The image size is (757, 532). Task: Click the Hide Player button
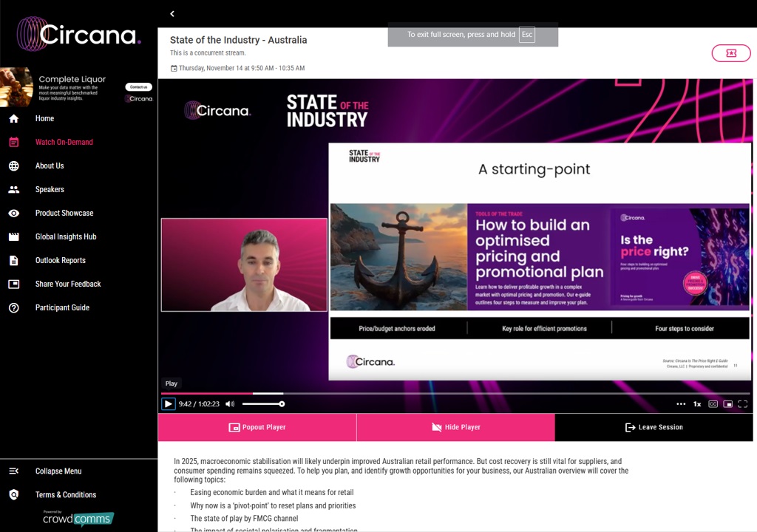[x=455, y=427]
